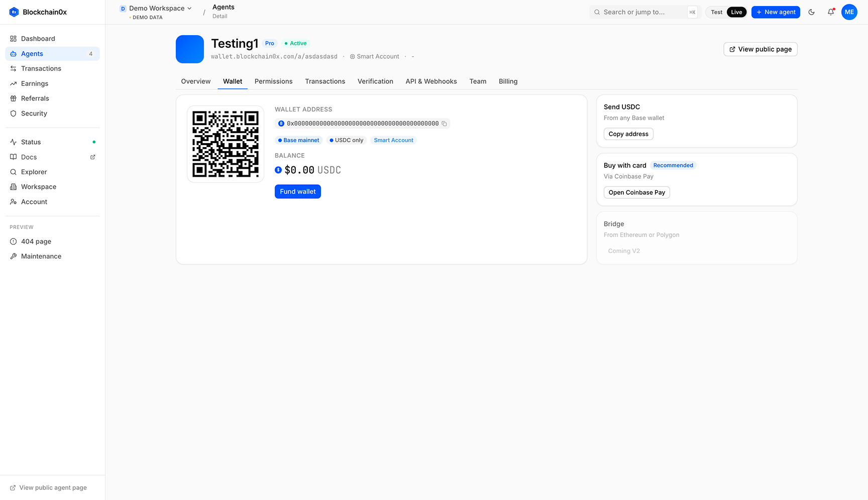The image size is (868, 500).
Task: Switch environment to Live mode
Action: (x=736, y=12)
